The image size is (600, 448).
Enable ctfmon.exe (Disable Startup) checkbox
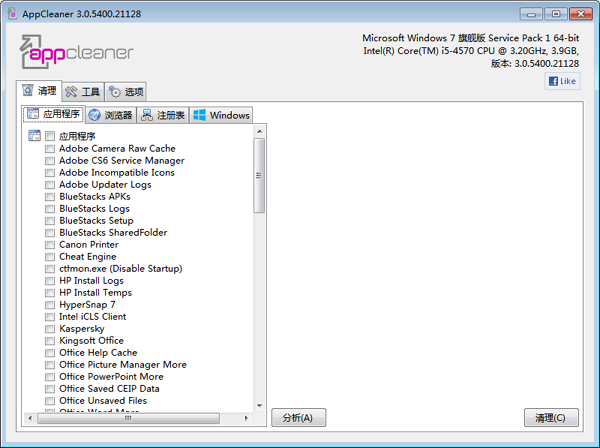[x=50, y=269]
